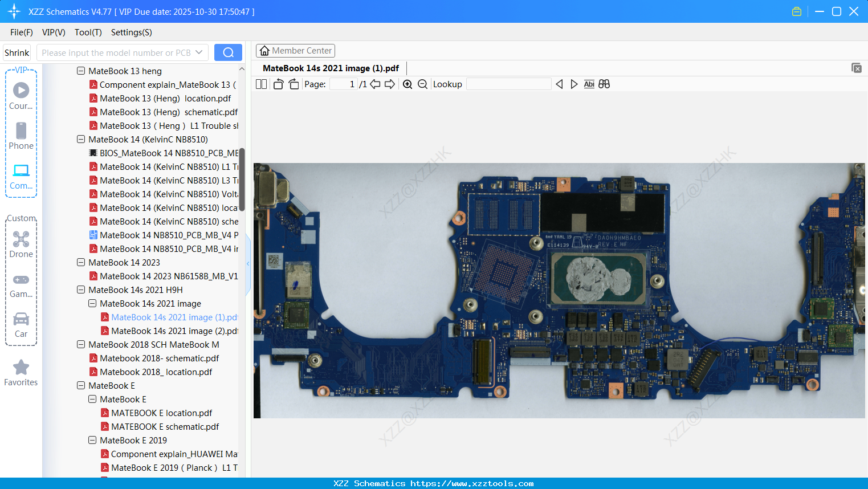Open the Settings menu

click(132, 32)
